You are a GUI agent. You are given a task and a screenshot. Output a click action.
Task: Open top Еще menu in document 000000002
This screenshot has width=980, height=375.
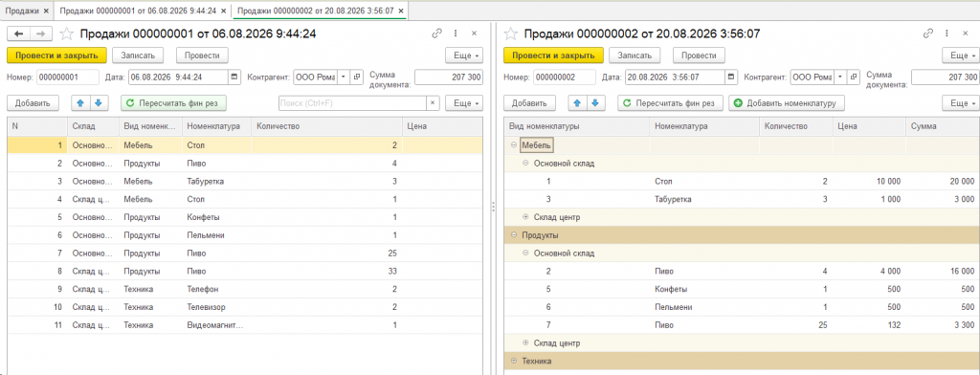click(x=961, y=55)
